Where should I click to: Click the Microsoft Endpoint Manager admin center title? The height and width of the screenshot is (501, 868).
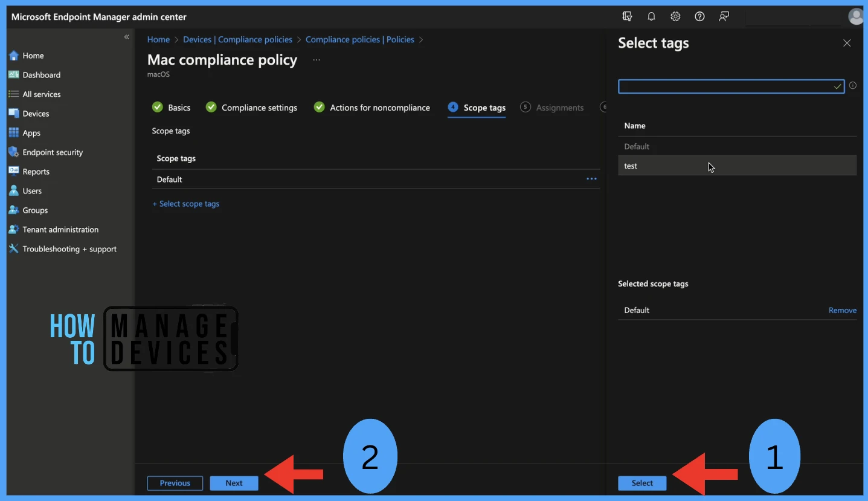coord(99,17)
